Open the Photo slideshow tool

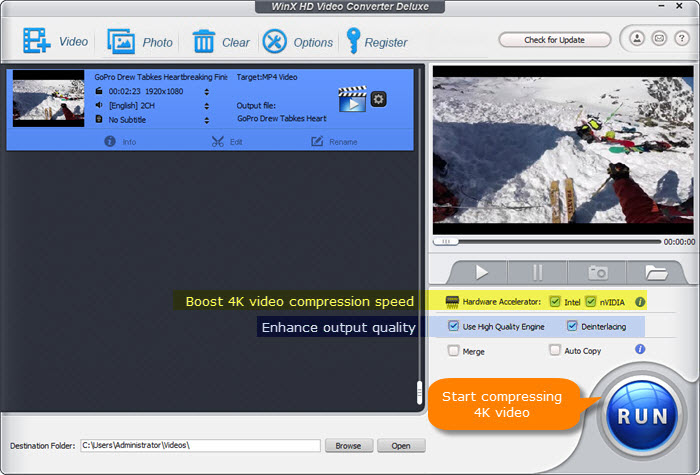121,42
